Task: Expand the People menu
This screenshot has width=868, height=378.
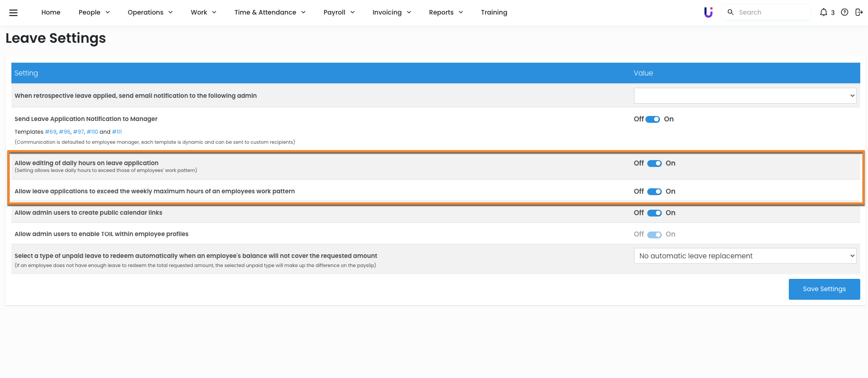Action: point(94,12)
